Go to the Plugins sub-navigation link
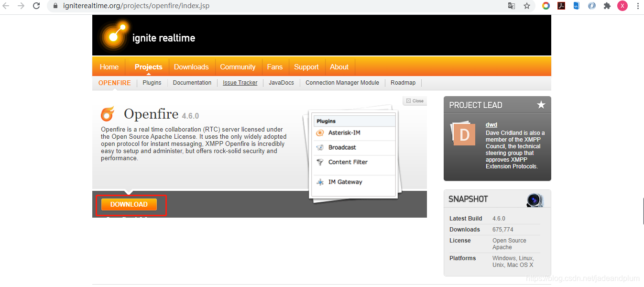The image size is (644, 287). (152, 83)
